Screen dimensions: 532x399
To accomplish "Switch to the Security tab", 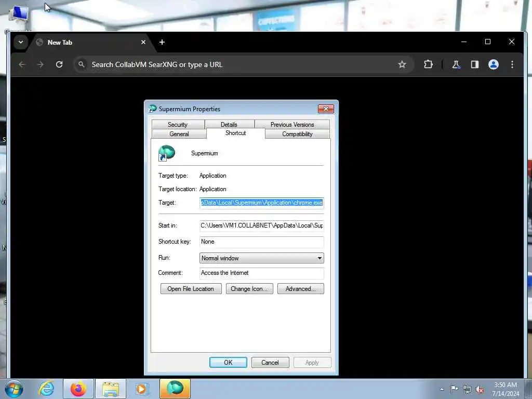I will point(178,125).
